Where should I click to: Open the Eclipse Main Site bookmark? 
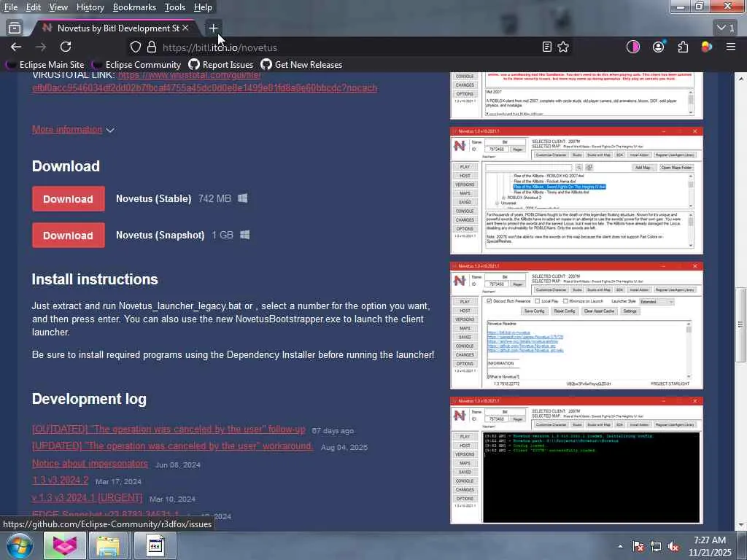(x=45, y=65)
